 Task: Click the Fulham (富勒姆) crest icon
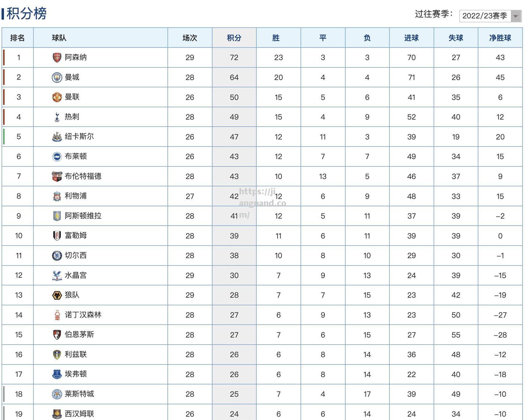pos(57,236)
